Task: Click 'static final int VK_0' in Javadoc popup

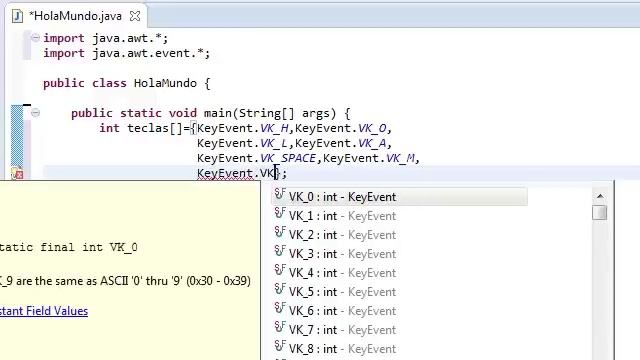Action: (x=69, y=247)
